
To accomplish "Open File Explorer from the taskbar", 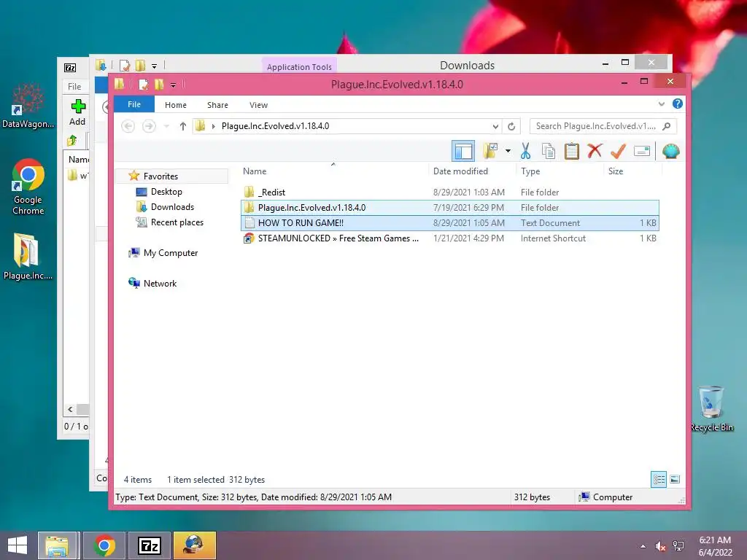I will (57, 545).
